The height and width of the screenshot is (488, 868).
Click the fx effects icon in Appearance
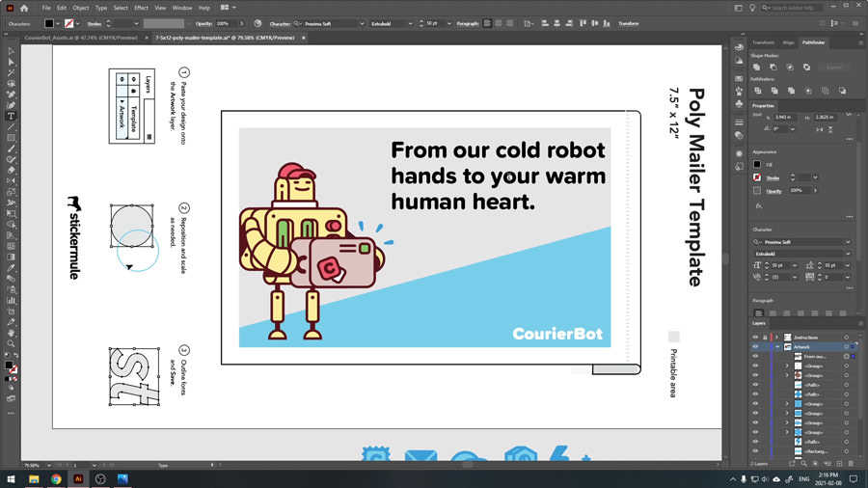pyautogui.click(x=759, y=205)
